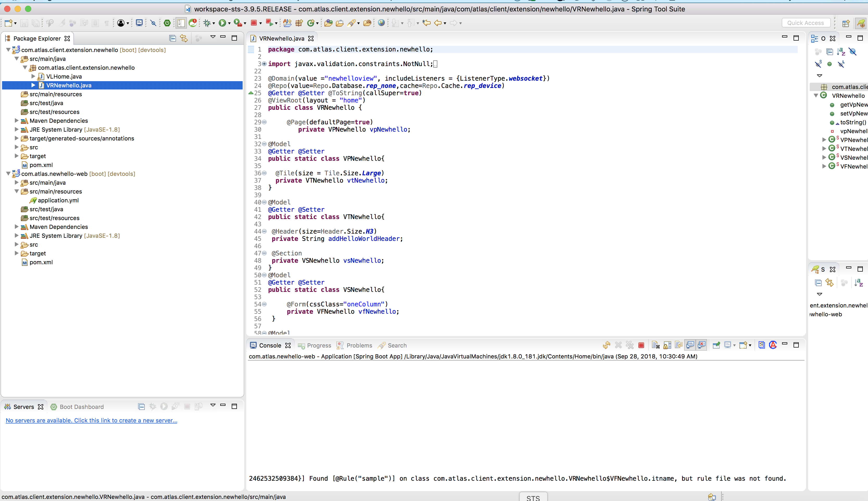Image resolution: width=868 pixels, height=501 pixels.
Task: Click the green Run toolbar button
Action: point(222,23)
